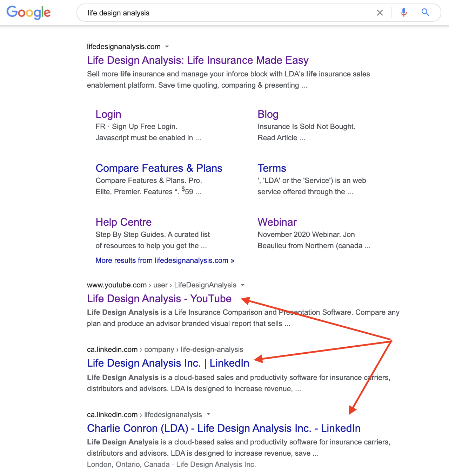Open the dropdown arrow beside ca.linkedin.com lifedesignanalysis

click(x=208, y=414)
